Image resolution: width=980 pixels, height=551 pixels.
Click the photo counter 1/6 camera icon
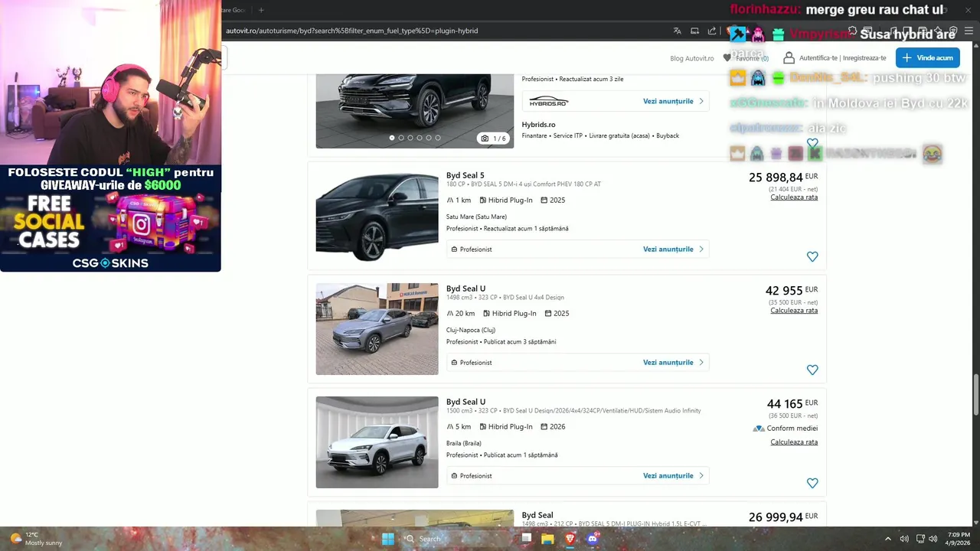(x=485, y=139)
